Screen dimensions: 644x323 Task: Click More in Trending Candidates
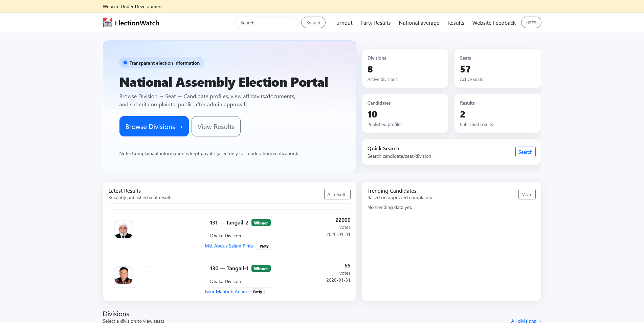527,194
